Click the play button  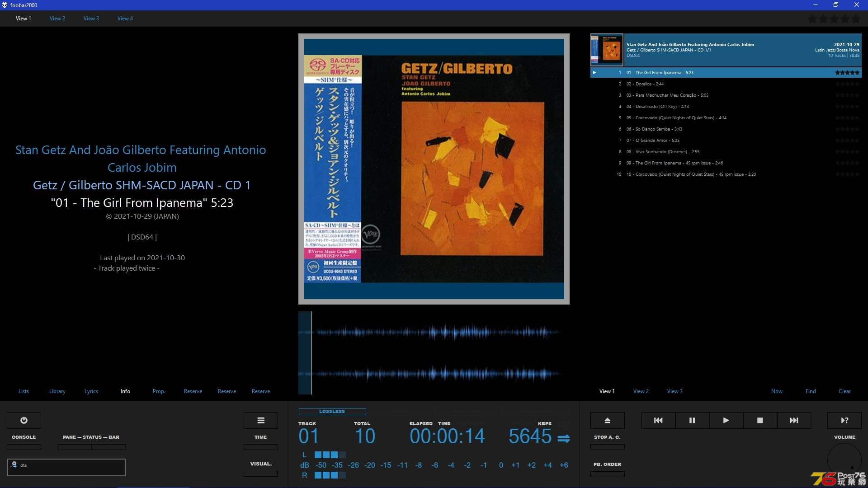[726, 420]
